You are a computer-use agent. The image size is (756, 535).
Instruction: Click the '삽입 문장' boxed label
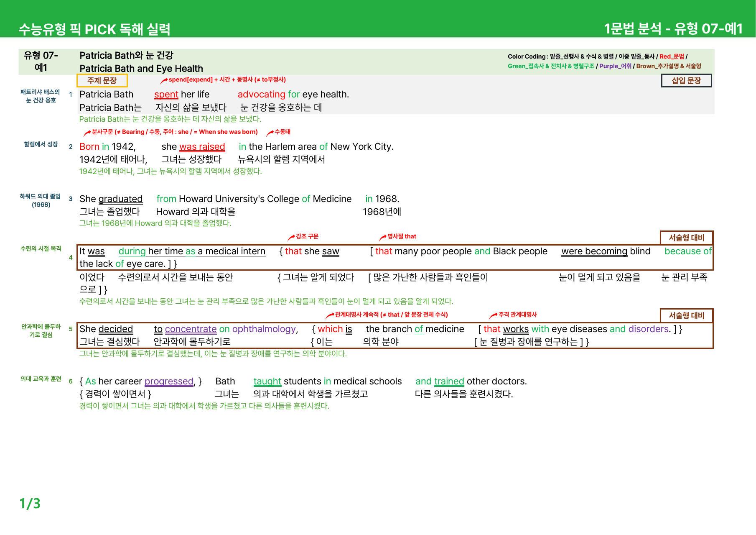pos(686,80)
